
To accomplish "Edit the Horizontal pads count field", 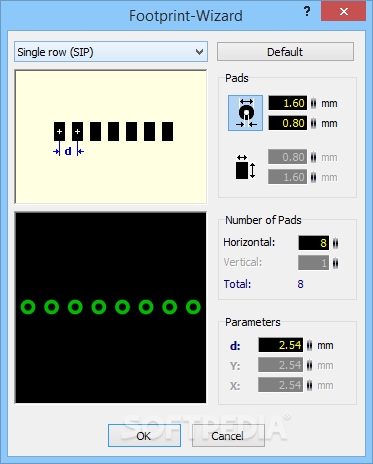I will click(x=314, y=243).
